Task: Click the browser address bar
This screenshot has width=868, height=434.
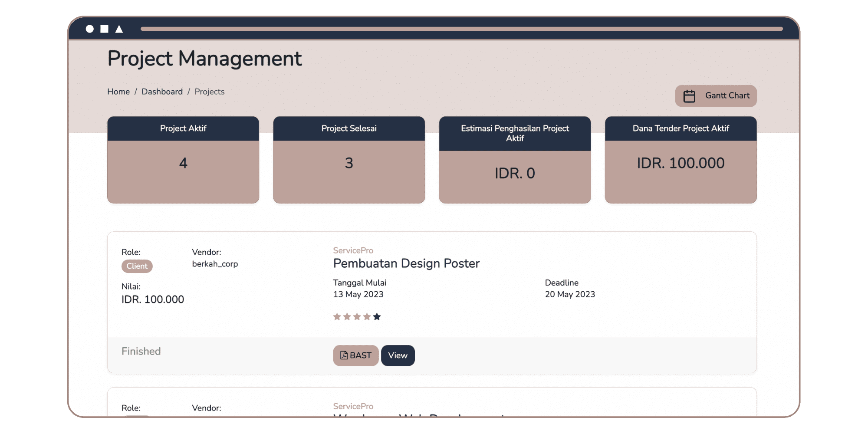Action: coord(461,29)
